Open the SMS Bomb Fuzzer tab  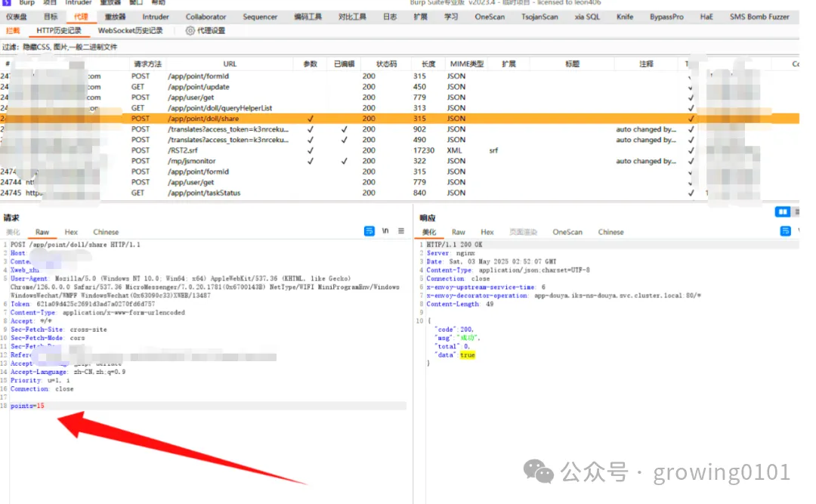[759, 17]
